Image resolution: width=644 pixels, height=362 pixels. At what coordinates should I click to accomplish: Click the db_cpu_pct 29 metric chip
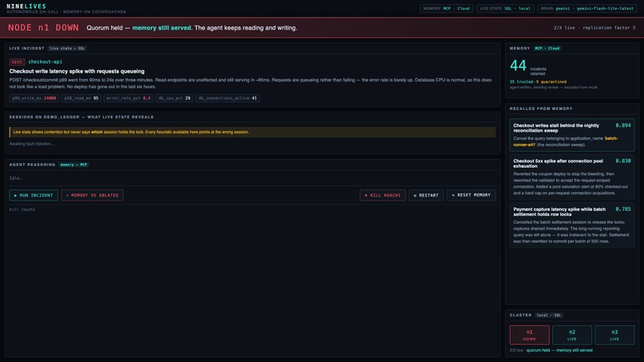click(x=174, y=98)
